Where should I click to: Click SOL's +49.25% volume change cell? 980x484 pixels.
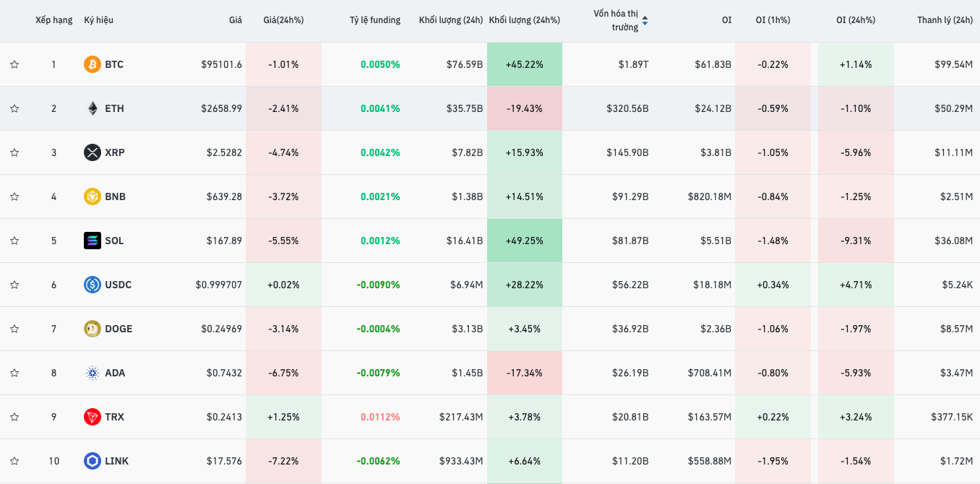(x=525, y=241)
